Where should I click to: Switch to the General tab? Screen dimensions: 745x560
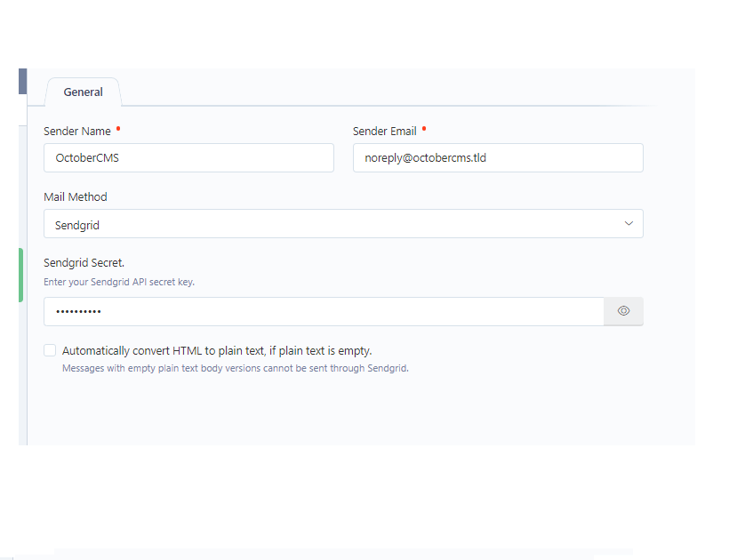coord(84,92)
